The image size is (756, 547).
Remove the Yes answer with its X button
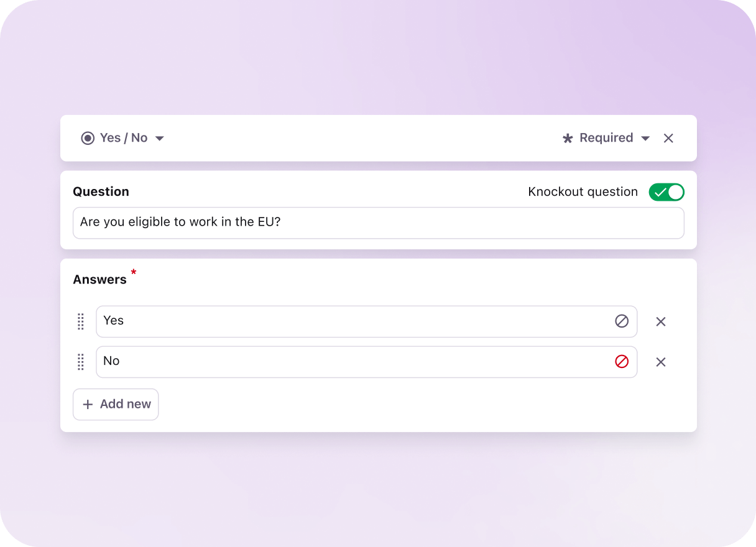tap(660, 321)
